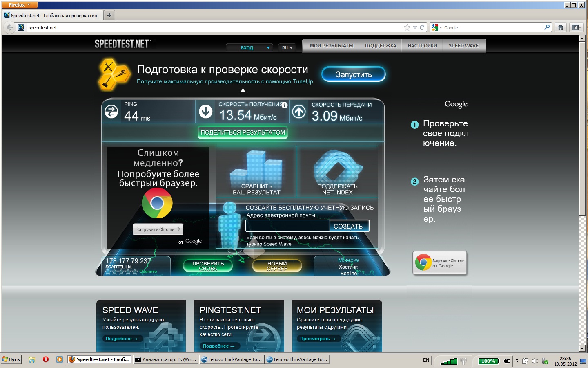Open the МОИ РЕЗУЛЬТАТЫ tab
Screen dimensions: 588x368
click(x=331, y=46)
